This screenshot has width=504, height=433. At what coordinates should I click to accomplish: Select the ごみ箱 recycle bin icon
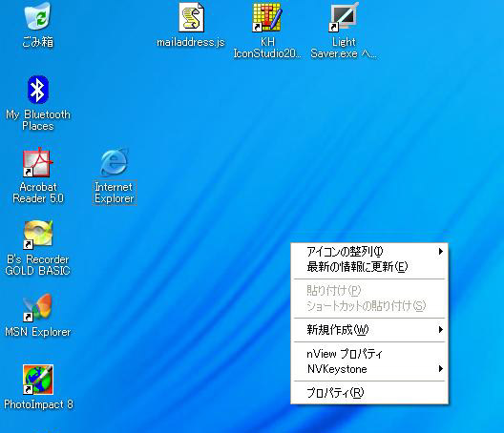[x=37, y=16]
